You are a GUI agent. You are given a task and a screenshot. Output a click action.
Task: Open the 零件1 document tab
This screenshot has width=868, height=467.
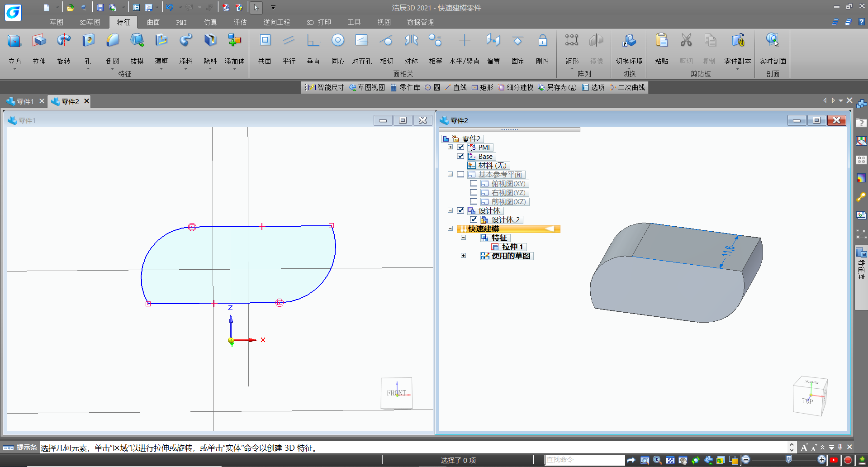25,101
